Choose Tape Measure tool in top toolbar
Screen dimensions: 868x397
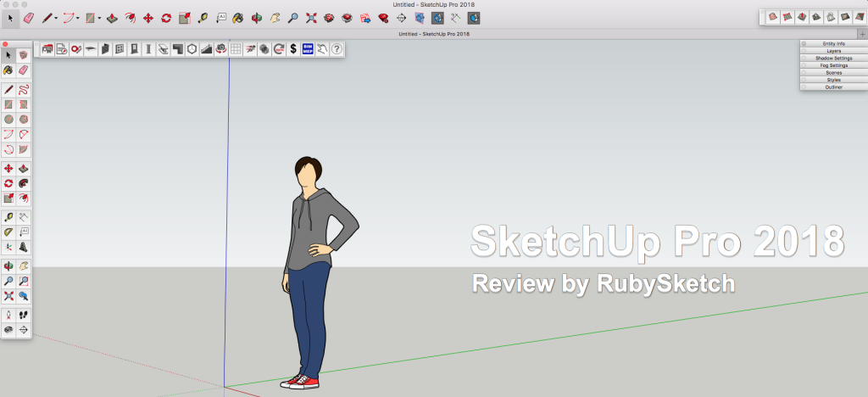coord(203,18)
